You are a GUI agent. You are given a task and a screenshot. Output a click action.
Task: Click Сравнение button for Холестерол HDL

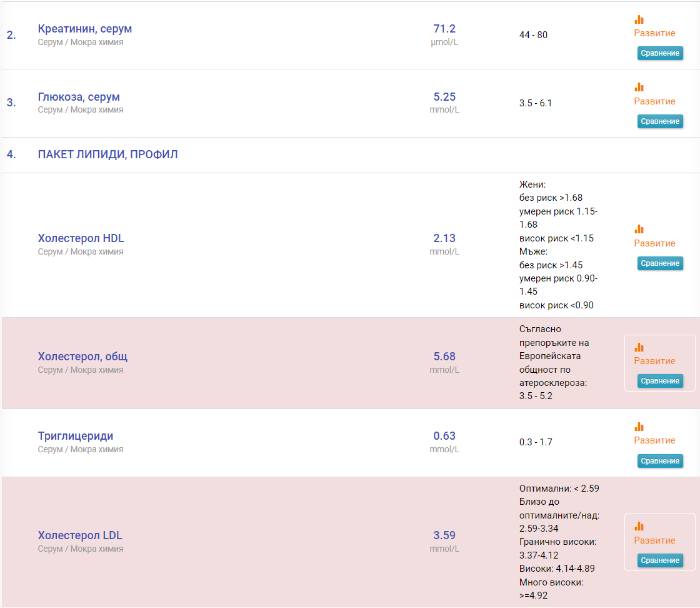[660, 263]
